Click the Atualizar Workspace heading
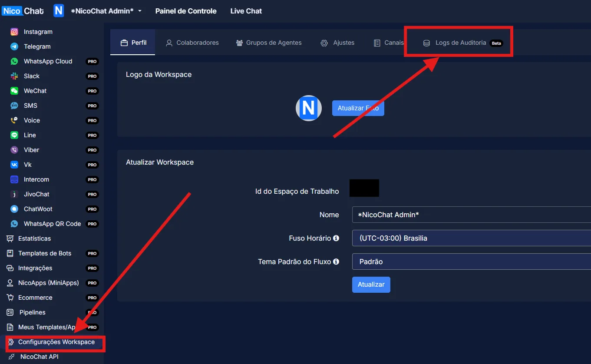The width and height of the screenshot is (591, 364). coord(160,162)
